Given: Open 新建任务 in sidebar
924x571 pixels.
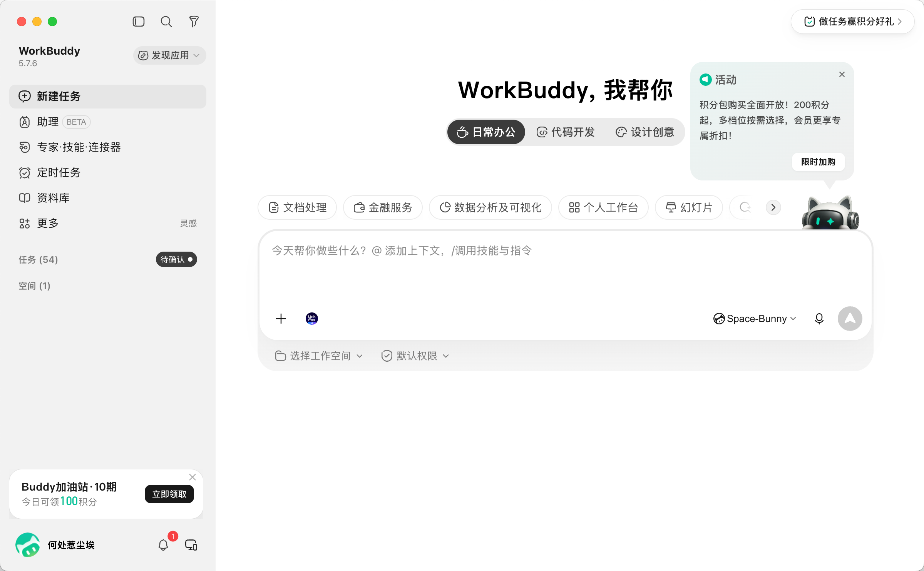Looking at the screenshot, I should [x=108, y=96].
